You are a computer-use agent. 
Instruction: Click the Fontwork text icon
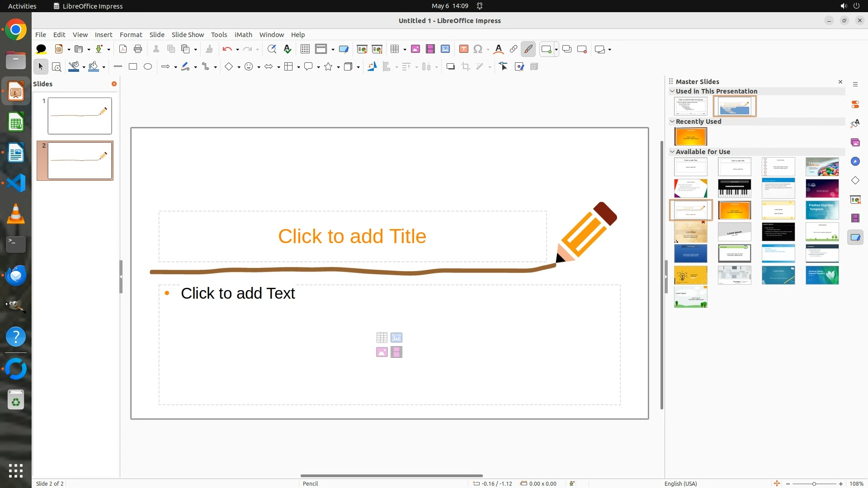point(498,49)
